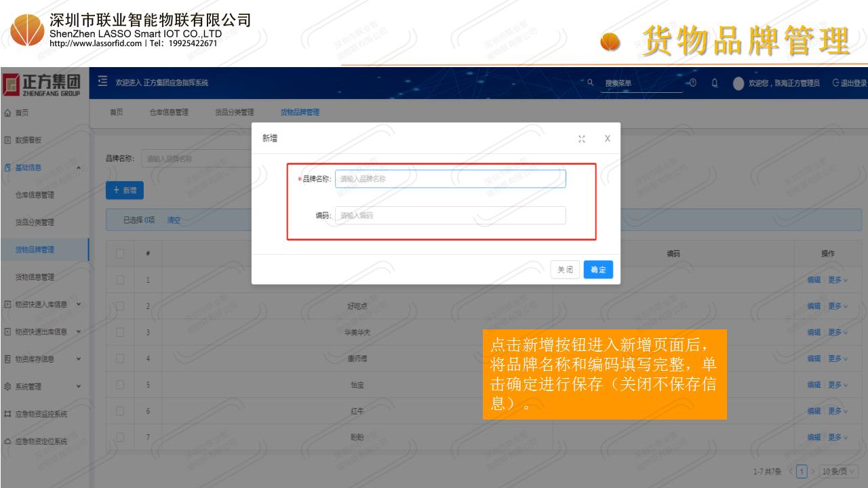Screen dimensions: 868x488
Task: Open the help question mark icon
Action: coord(692,83)
